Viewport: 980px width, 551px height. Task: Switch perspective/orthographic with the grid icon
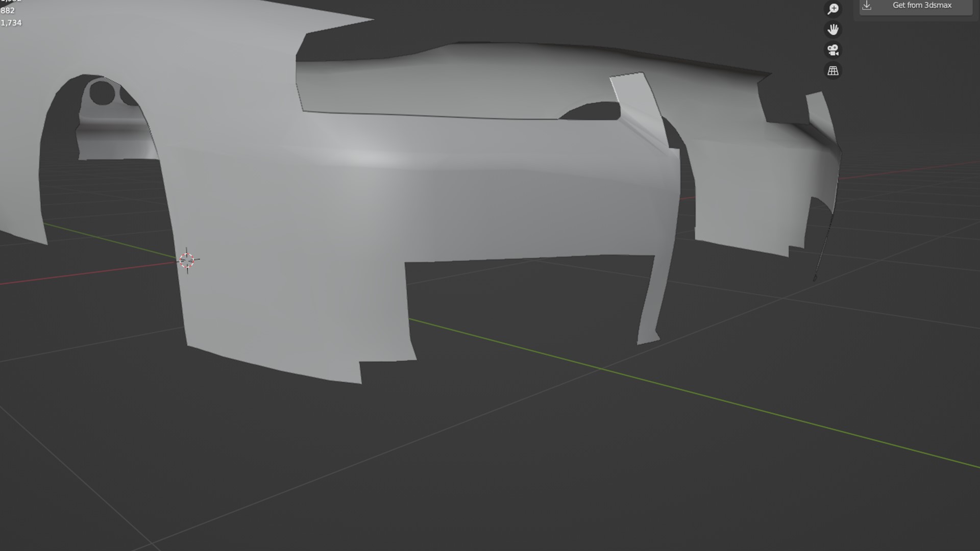(833, 71)
